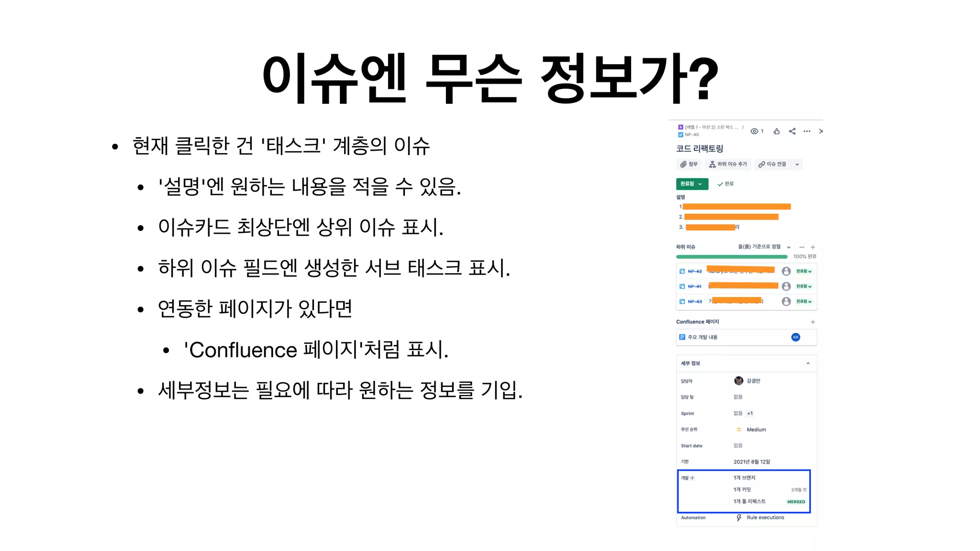Click the due date 2021년 8월 12일
Screen dimensions: 980x551
tap(752, 462)
